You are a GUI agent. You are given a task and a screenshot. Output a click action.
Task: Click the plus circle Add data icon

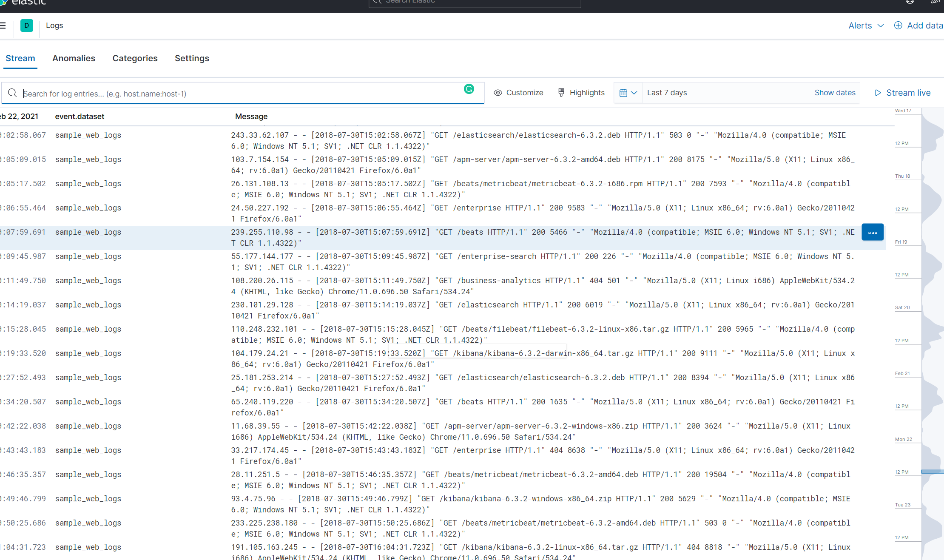pyautogui.click(x=898, y=26)
